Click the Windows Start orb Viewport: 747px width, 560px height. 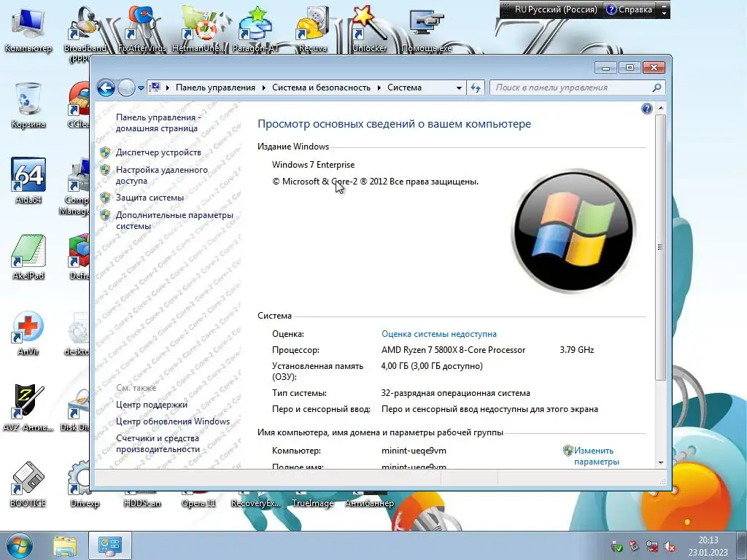point(19,545)
